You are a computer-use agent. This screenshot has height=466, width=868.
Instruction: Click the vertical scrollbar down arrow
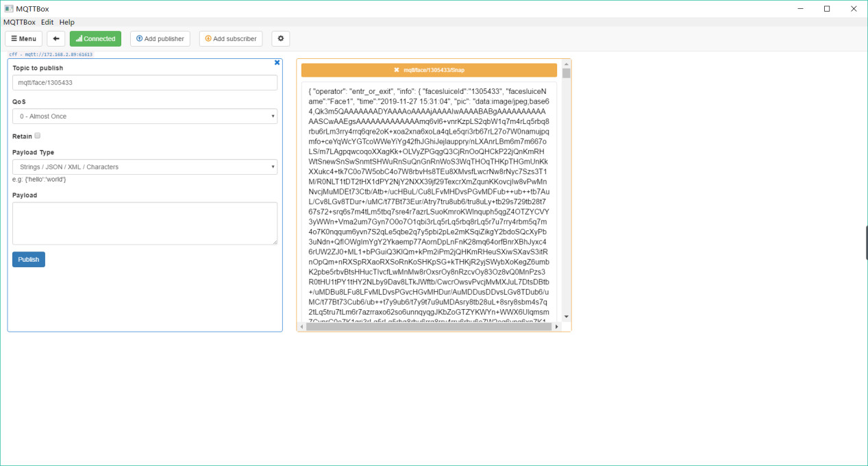point(566,317)
